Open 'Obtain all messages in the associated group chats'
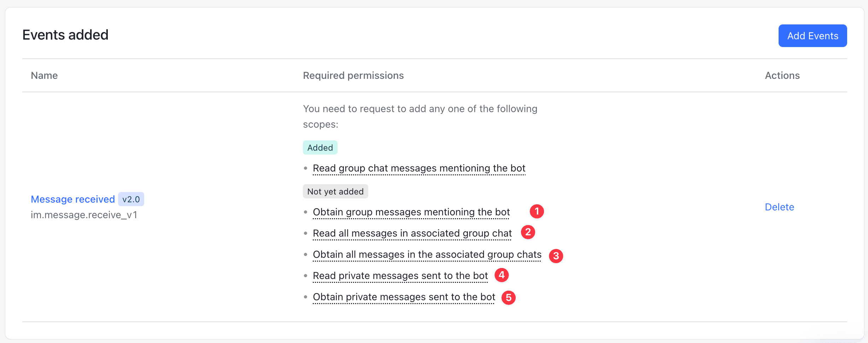This screenshot has height=343, width=868. (x=427, y=255)
